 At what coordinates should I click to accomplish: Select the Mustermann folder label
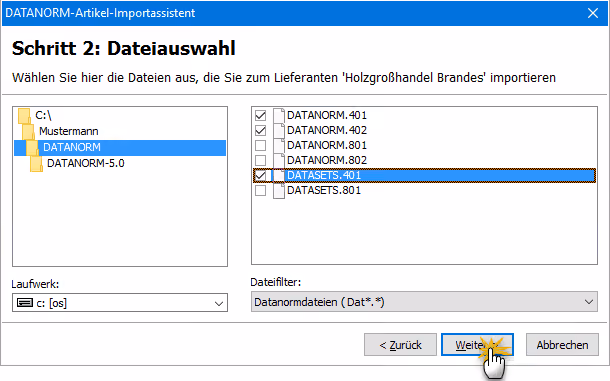point(68,132)
